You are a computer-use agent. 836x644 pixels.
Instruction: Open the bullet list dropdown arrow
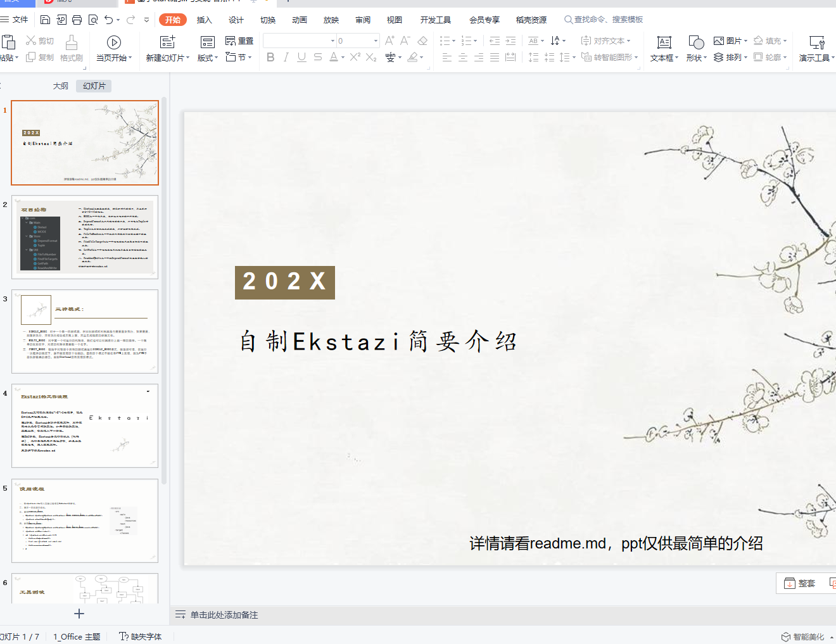[x=454, y=41]
